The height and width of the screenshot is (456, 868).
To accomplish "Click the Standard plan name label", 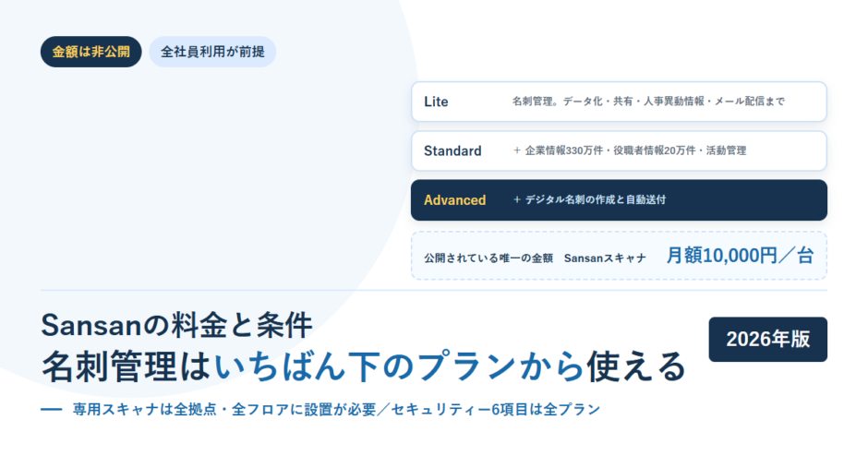I will pyautogui.click(x=452, y=151).
